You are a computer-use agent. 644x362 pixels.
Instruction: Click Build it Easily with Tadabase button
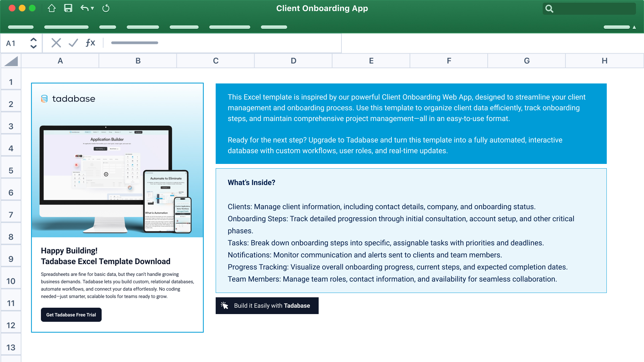click(x=267, y=306)
